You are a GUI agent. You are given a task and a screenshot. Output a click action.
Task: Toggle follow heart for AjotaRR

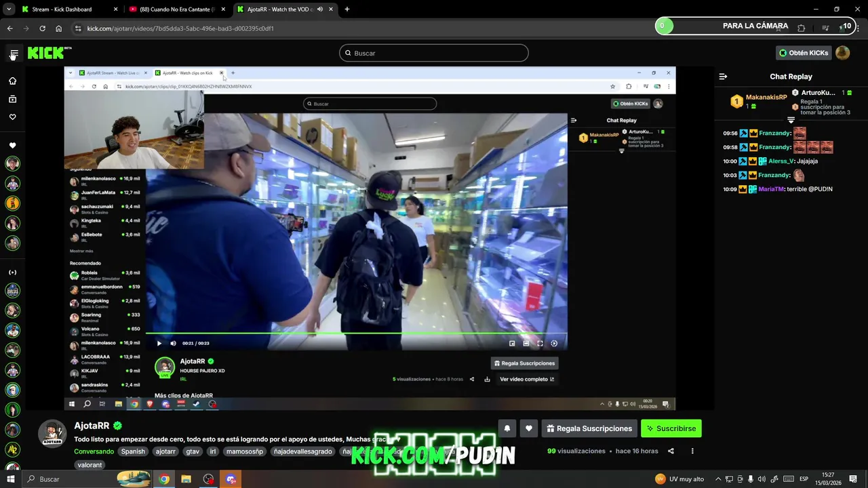[x=529, y=428]
